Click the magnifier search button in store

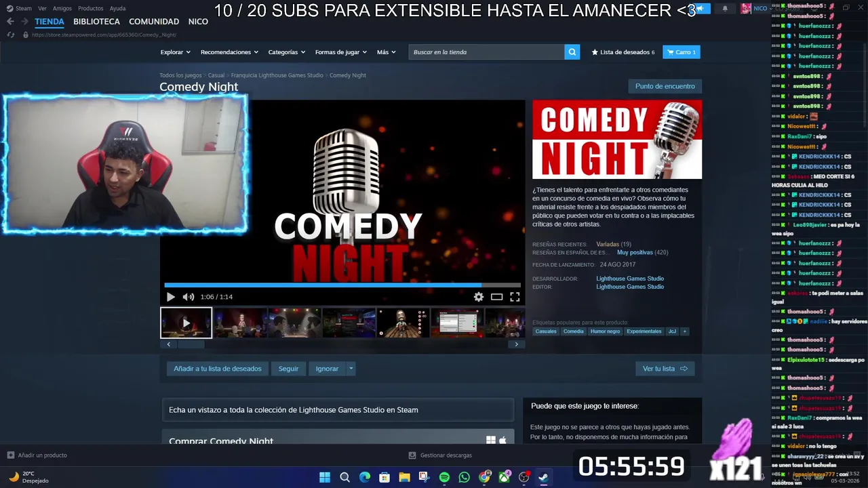(572, 52)
